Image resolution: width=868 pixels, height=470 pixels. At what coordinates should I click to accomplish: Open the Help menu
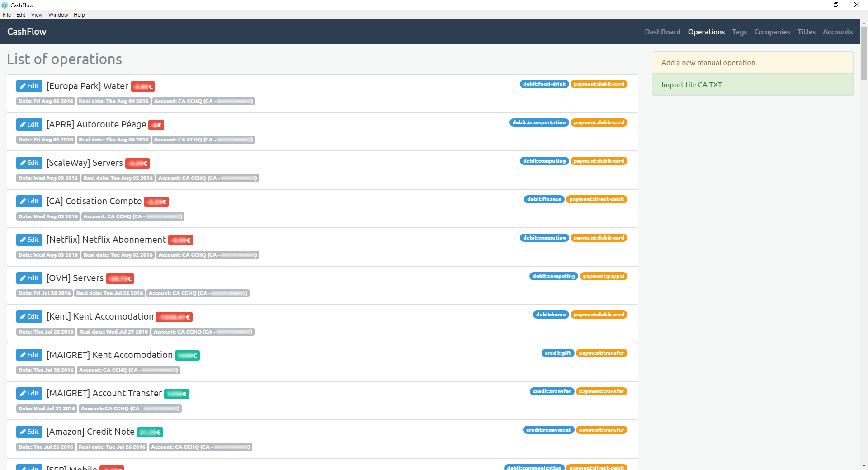(79, 15)
